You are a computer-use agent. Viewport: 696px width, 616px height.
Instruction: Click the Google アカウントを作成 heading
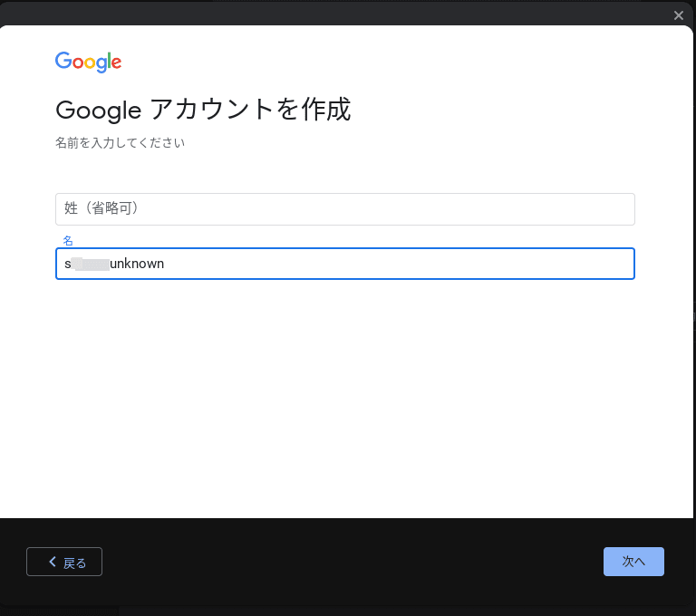point(203,110)
